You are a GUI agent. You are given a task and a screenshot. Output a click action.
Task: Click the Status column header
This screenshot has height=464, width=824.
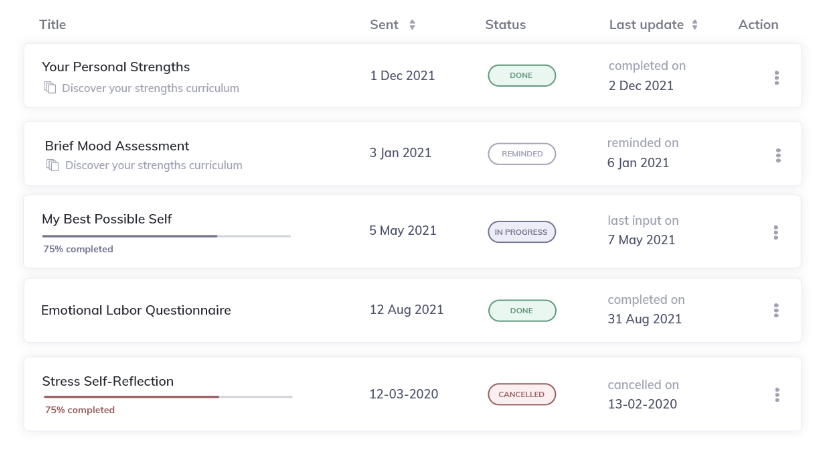[505, 25]
